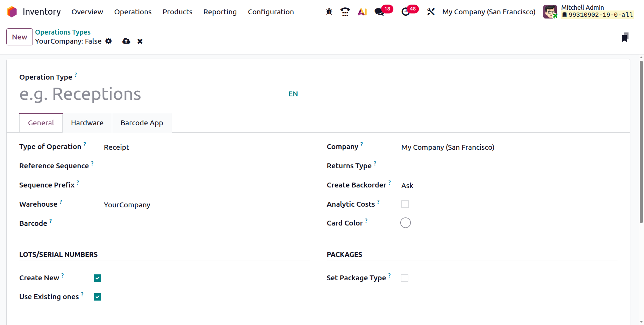Switch to the Hardware tab

(87, 123)
